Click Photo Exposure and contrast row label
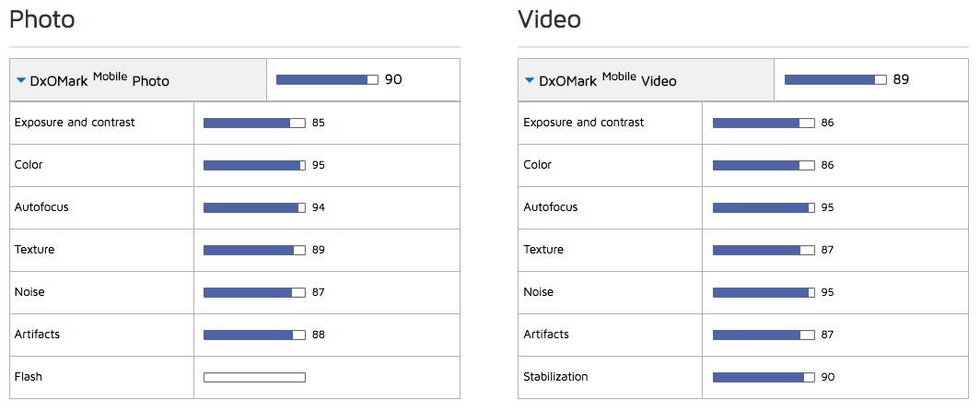Screen dimensions: 980x412 pyautogui.click(x=75, y=123)
